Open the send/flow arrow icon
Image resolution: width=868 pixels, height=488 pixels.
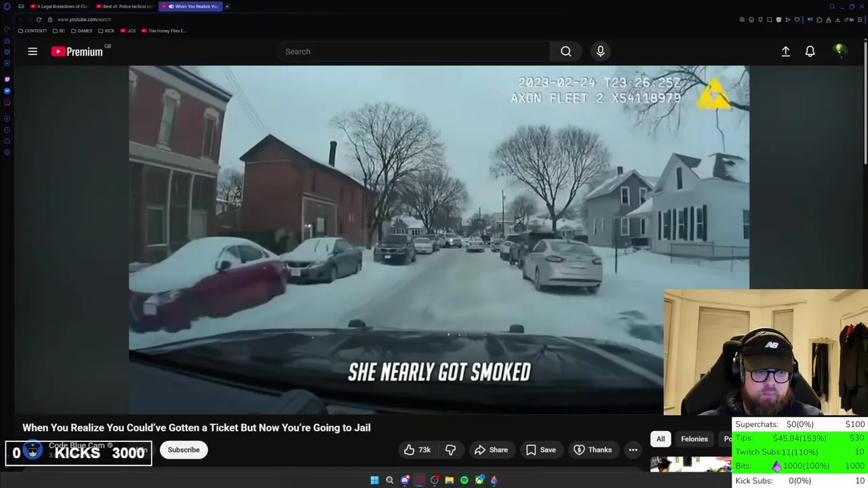[788, 20]
